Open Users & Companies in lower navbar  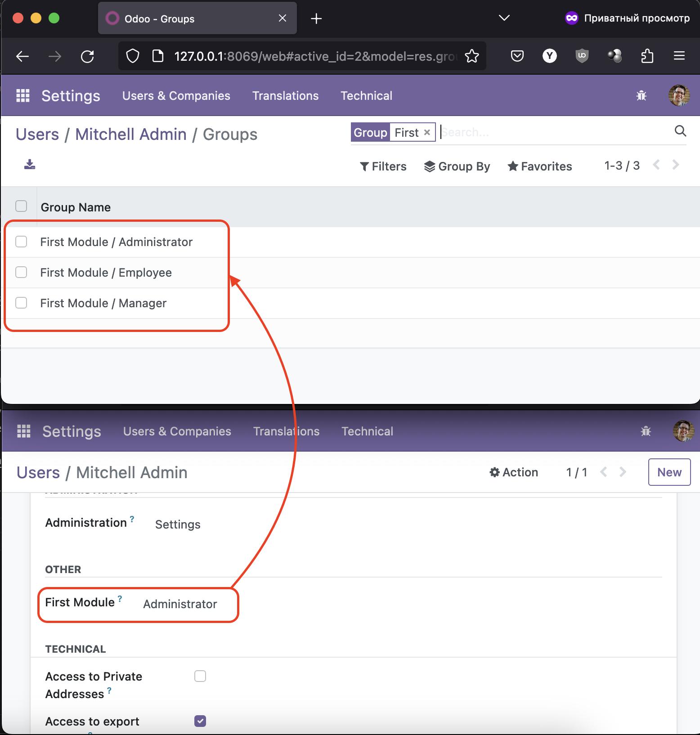(x=177, y=431)
